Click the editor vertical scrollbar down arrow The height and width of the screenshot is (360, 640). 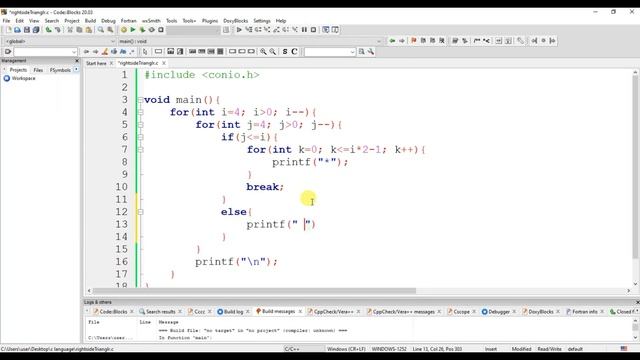point(635,284)
